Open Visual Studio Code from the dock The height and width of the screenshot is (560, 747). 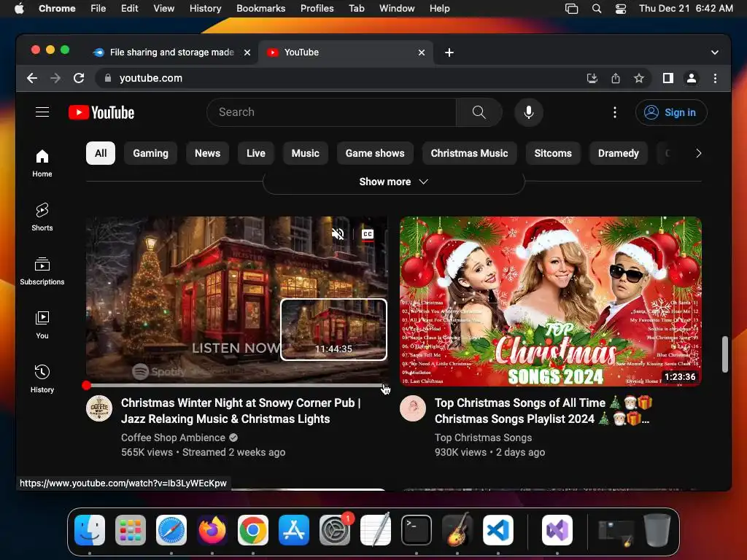[x=498, y=530]
